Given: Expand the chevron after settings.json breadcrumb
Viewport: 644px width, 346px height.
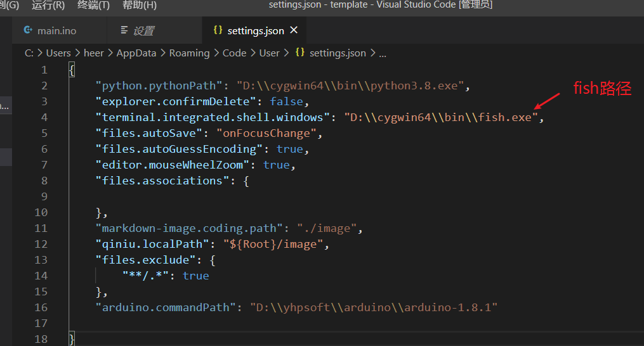Looking at the screenshot, I should click(372, 53).
